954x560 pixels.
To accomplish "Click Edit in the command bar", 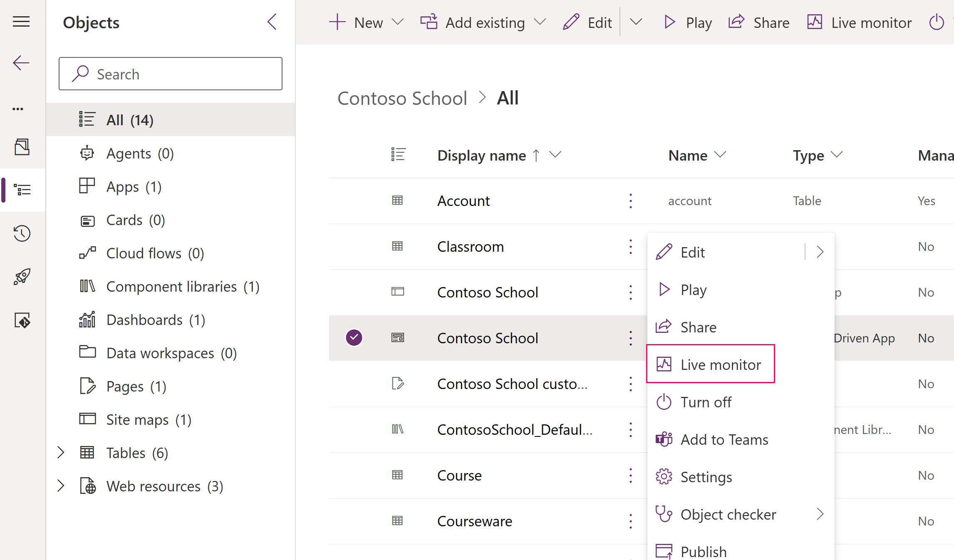I will pos(587,22).
